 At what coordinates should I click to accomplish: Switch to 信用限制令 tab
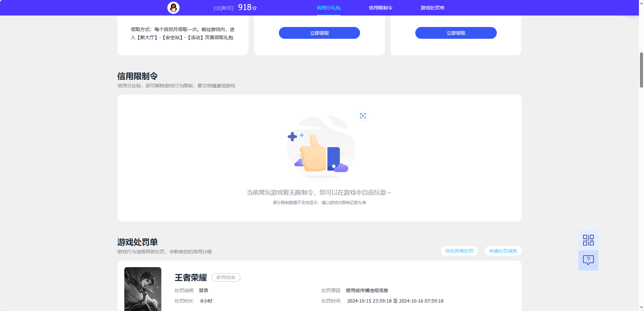(x=381, y=8)
